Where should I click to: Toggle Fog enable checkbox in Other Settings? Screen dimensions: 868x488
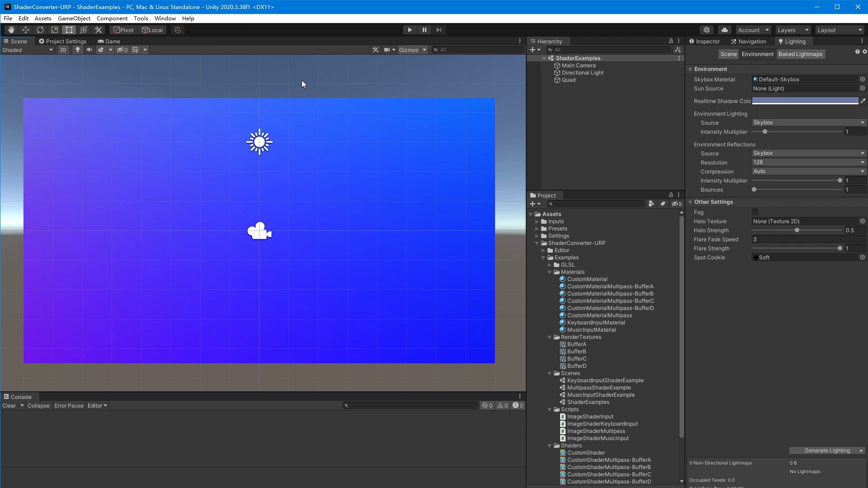755,211
